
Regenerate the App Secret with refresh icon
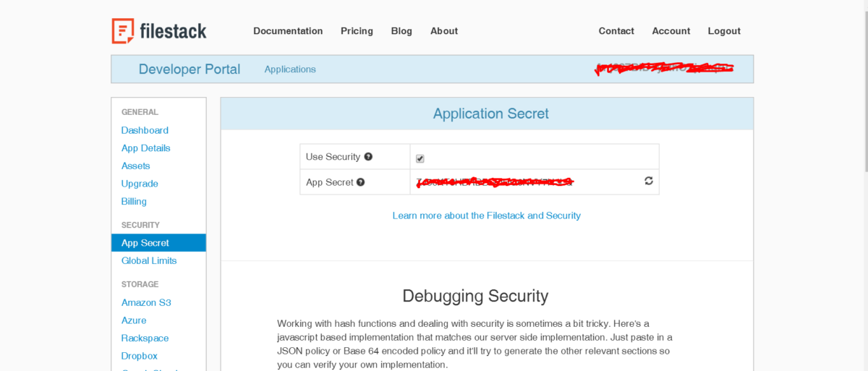coord(649,181)
